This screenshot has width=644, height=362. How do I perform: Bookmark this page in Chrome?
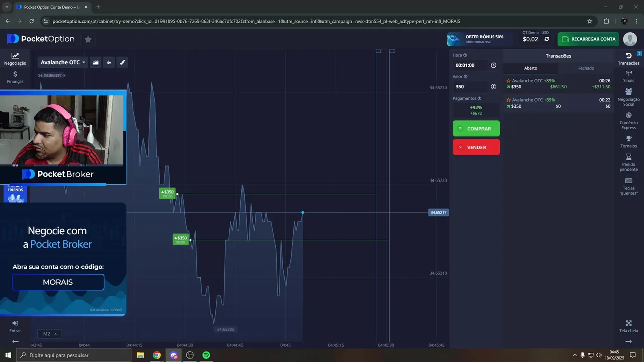click(x=590, y=21)
